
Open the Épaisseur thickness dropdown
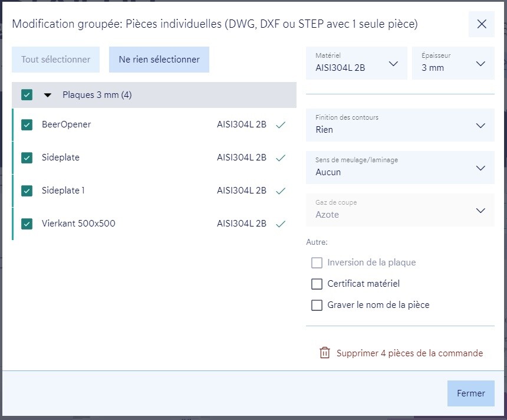[x=453, y=63]
